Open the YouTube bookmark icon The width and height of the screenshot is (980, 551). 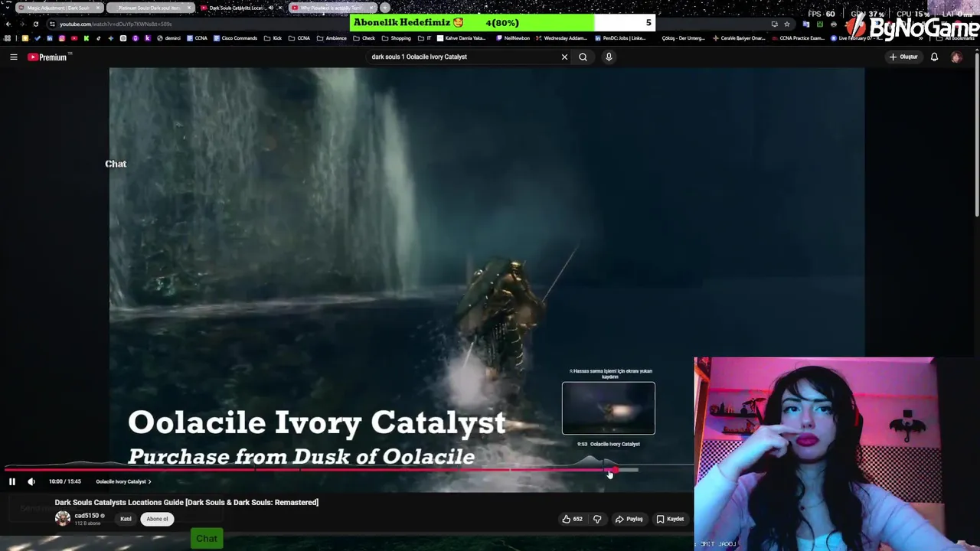[74, 38]
